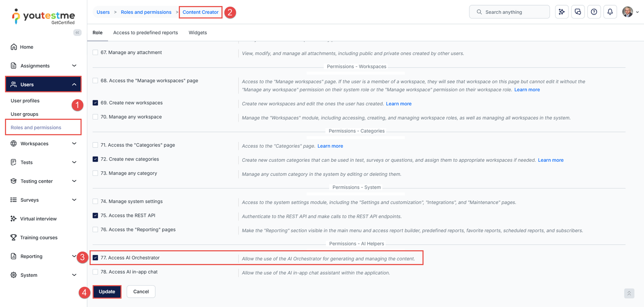The width and height of the screenshot is (644, 307).
Task: Click the Training courses trophy icon
Action: (14, 237)
